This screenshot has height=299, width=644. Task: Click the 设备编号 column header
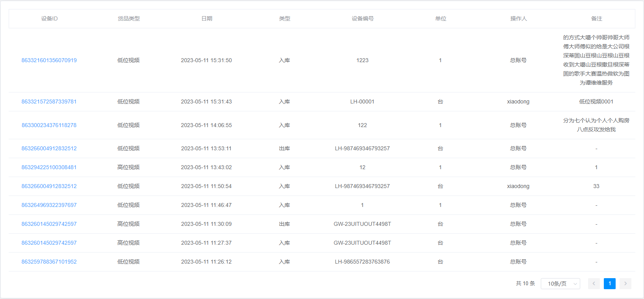click(362, 18)
